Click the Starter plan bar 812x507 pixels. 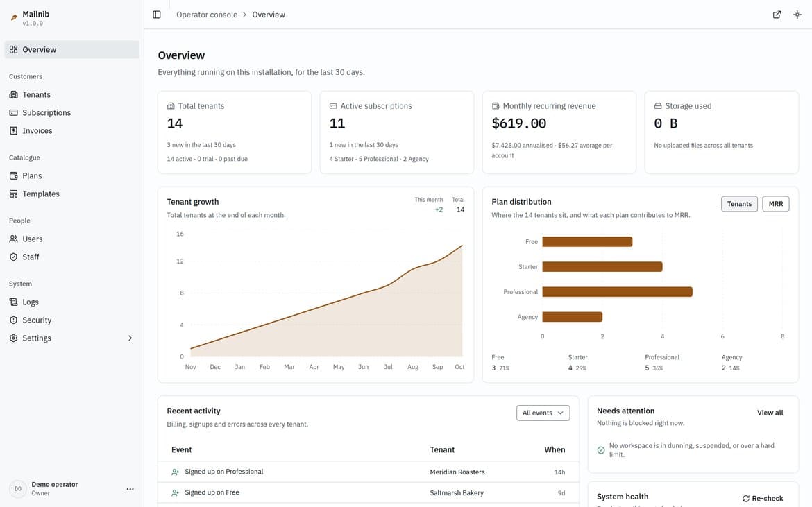tap(602, 267)
